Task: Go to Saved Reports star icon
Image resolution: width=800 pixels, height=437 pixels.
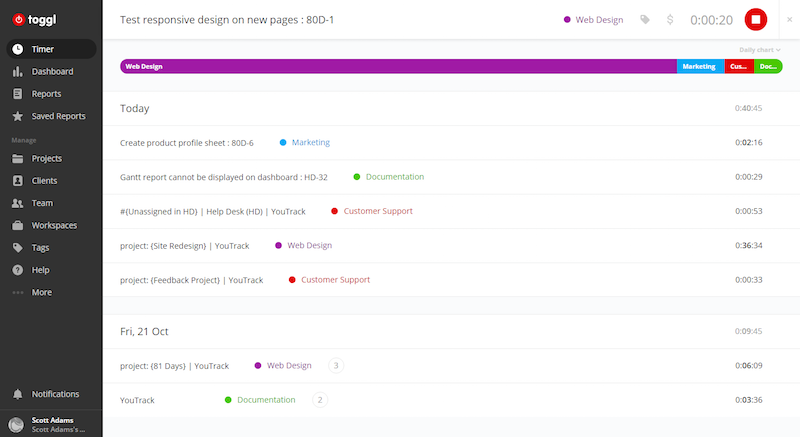Action: coord(18,116)
